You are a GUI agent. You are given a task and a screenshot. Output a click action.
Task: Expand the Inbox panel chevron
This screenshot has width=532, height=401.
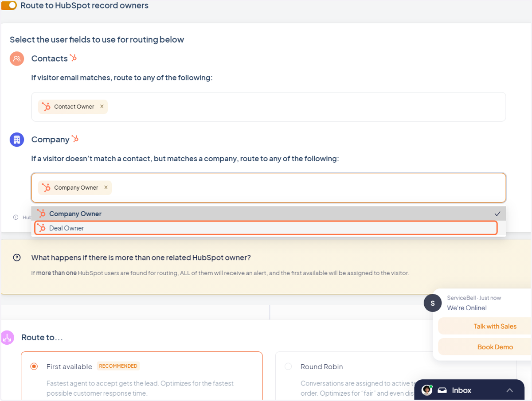pos(509,390)
